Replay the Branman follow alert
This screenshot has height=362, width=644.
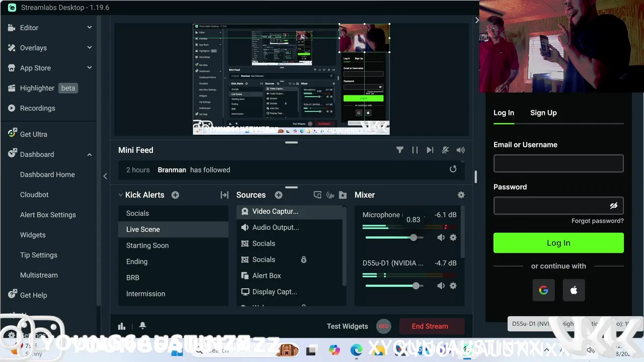pyautogui.click(x=453, y=169)
